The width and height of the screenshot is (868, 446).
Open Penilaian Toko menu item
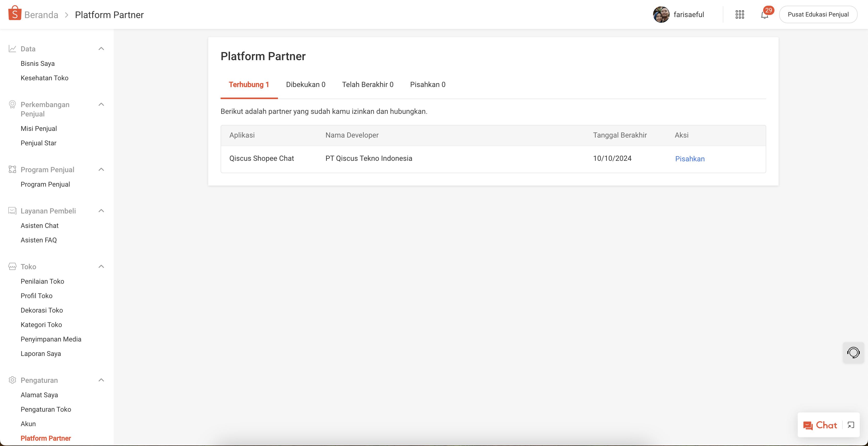pyautogui.click(x=42, y=281)
